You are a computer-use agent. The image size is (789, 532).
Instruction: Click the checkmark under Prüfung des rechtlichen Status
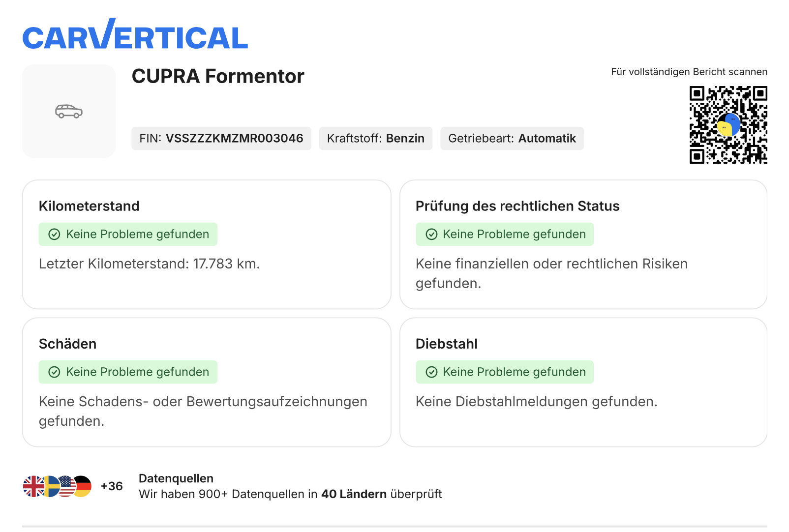(431, 235)
